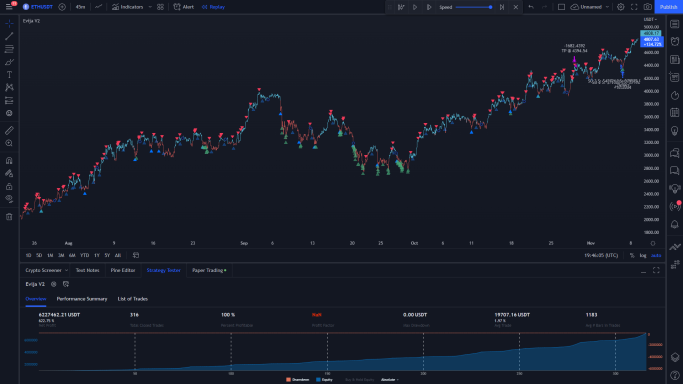Remove drawings with the trash icon

point(9,217)
